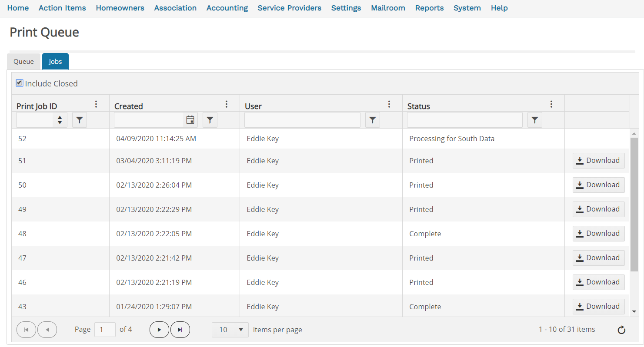Click filter icon for User column

click(x=373, y=120)
